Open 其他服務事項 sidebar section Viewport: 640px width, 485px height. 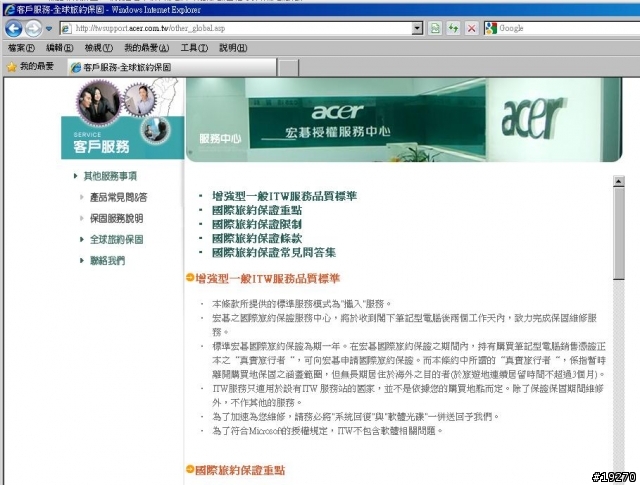tap(110, 176)
